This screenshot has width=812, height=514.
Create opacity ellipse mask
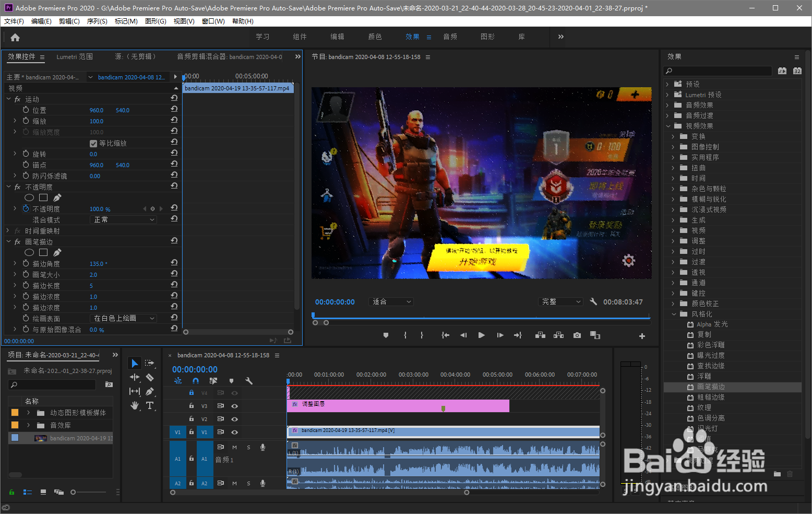point(29,197)
